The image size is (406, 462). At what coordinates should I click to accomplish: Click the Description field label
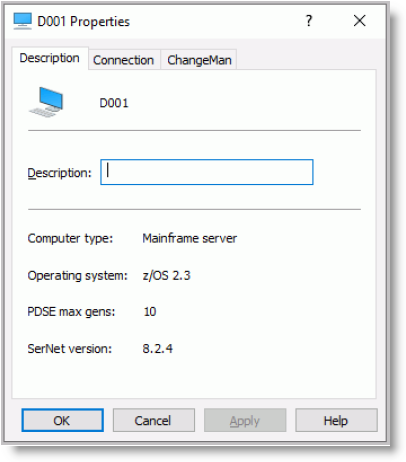59,173
